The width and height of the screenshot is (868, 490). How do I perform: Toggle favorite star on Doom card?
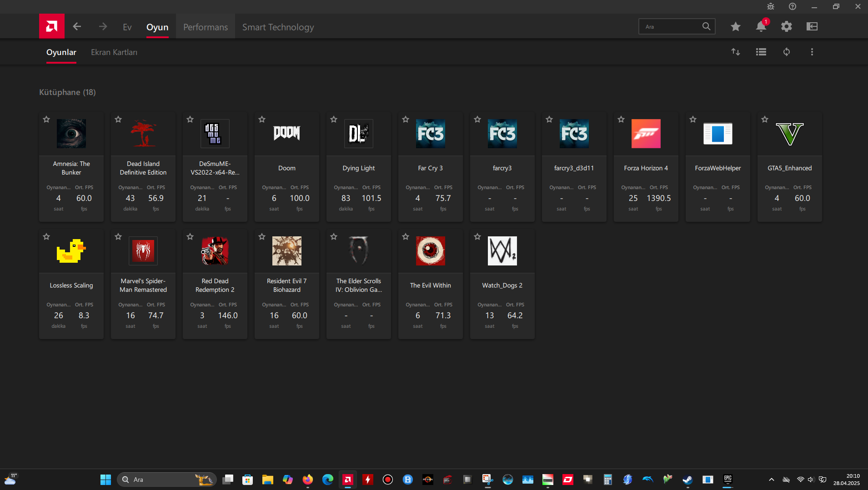coord(262,119)
